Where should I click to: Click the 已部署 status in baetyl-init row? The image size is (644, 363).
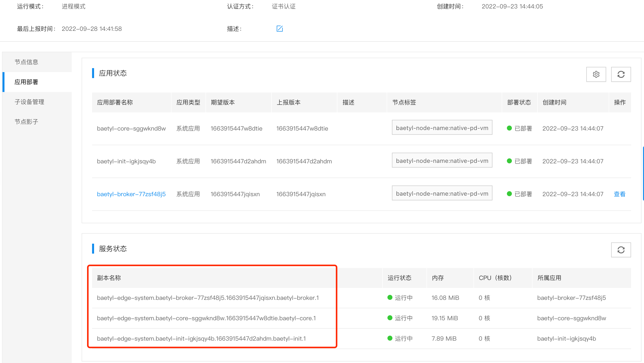tap(520, 161)
